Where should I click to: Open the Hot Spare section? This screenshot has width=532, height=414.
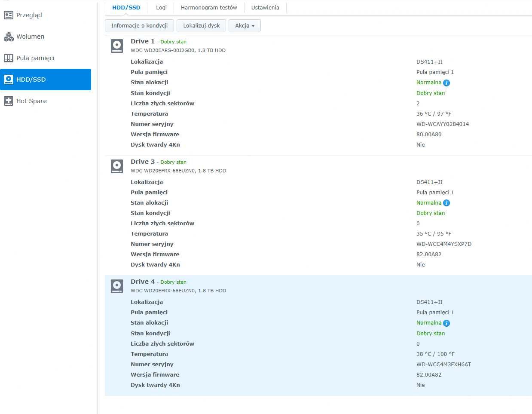pos(31,101)
